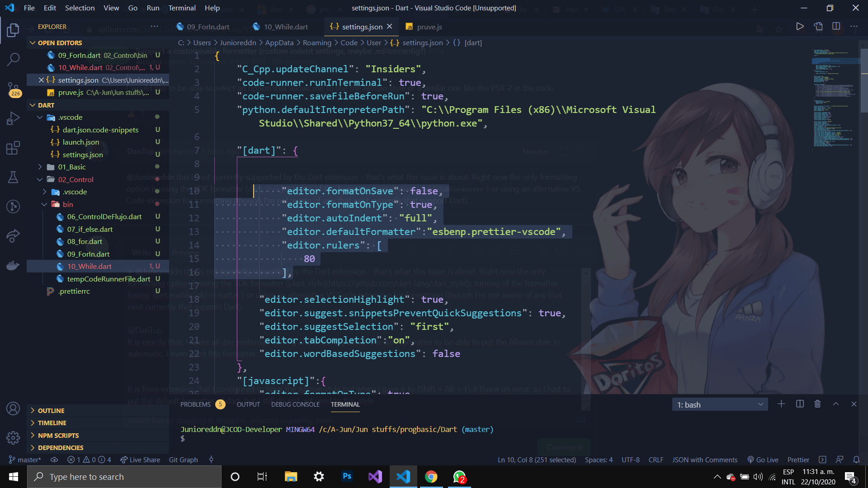Open the Terminal menu
This screenshot has height=488, width=868.
(182, 8)
